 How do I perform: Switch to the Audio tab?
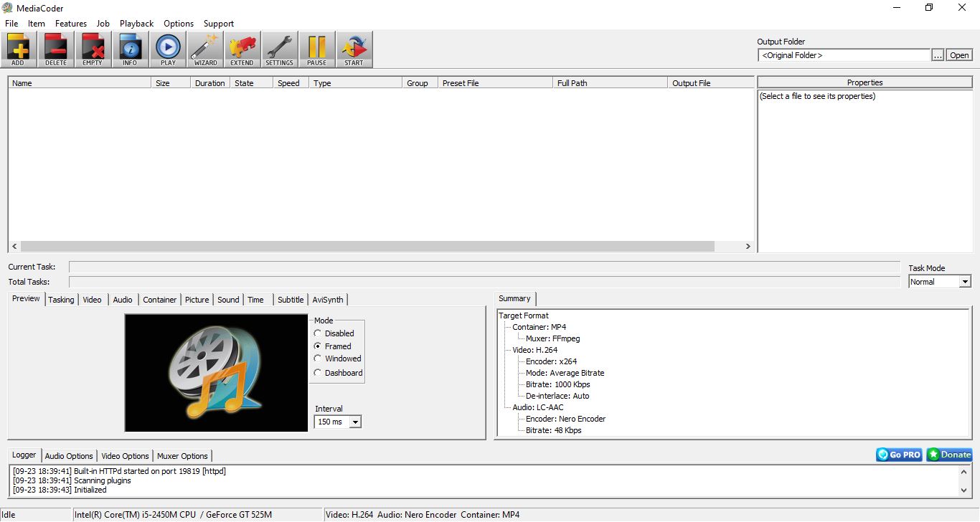pos(123,300)
